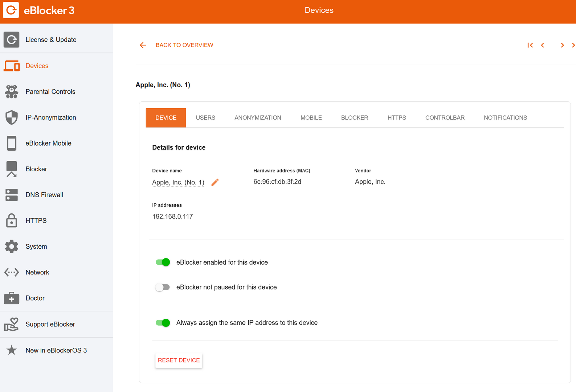Switch to the HTTPS tab
This screenshot has height=392, width=576.
coord(397,118)
